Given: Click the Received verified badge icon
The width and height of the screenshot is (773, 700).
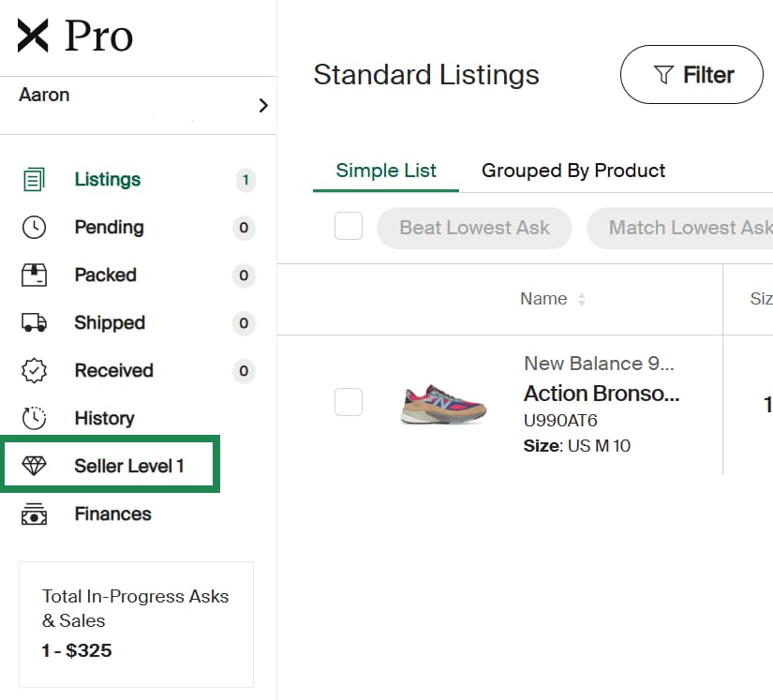Looking at the screenshot, I should [x=34, y=371].
